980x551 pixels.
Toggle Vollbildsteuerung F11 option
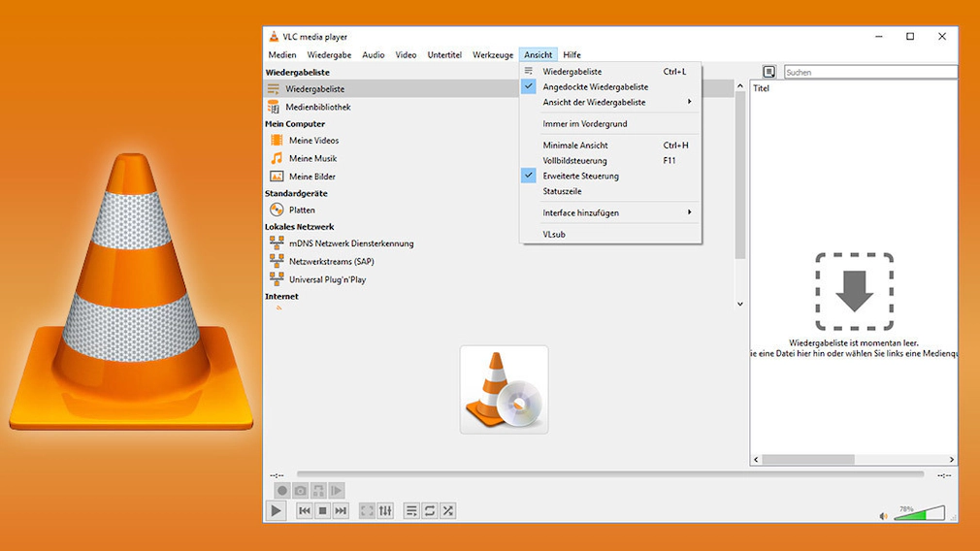coord(610,161)
